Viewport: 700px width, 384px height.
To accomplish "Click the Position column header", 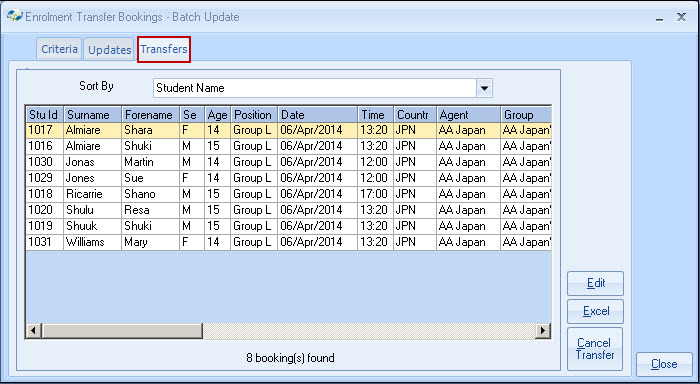I will click(x=254, y=115).
